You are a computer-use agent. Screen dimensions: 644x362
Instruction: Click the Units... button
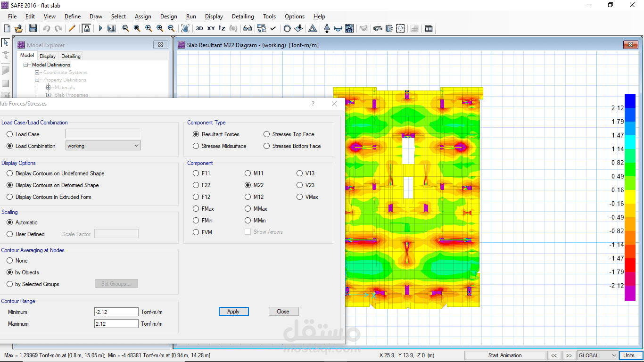[x=631, y=355]
